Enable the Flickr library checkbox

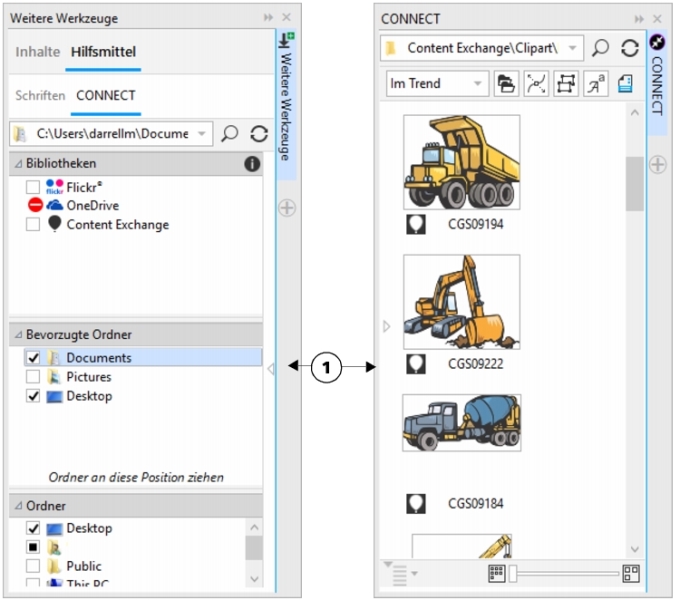[x=33, y=187]
